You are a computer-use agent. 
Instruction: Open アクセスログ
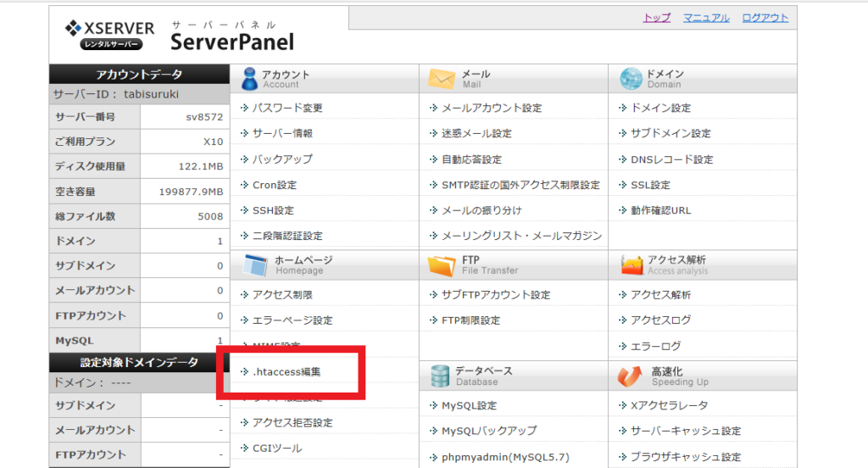661,320
